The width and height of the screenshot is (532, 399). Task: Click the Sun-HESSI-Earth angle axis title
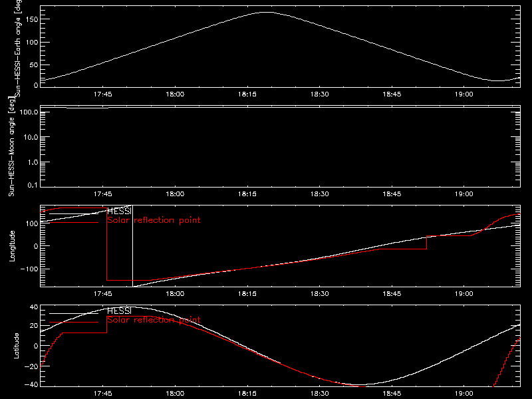point(18,49)
